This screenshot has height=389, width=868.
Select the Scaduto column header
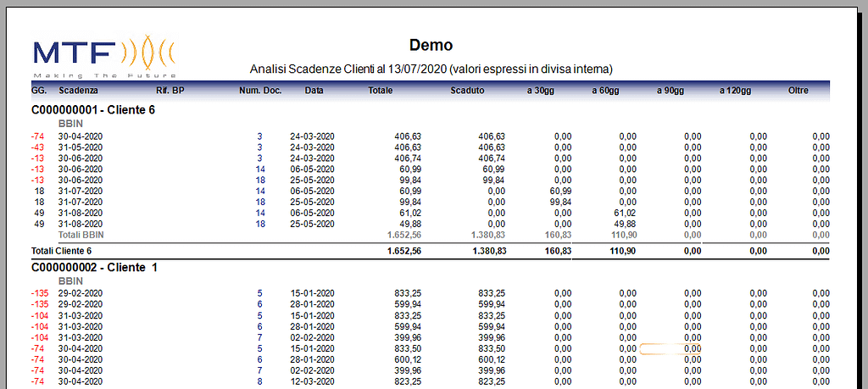pyautogui.click(x=467, y=90)
